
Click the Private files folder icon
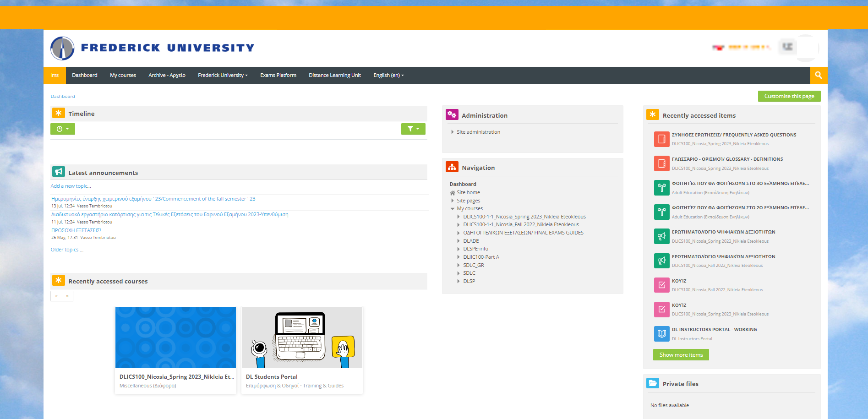653,383
